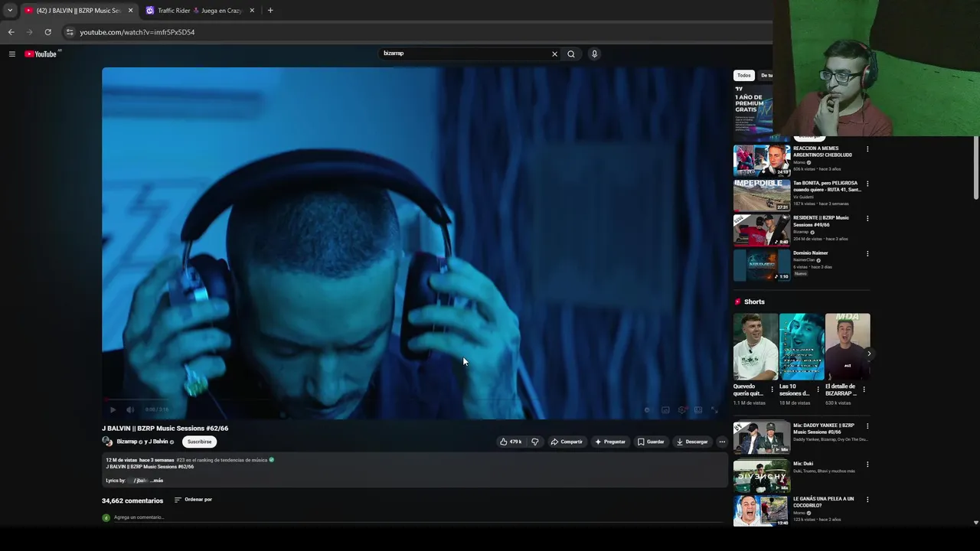Screen dimensions: 980x551
Task: Open the Ordenar por sort dropdown
Action: point(193,500)
